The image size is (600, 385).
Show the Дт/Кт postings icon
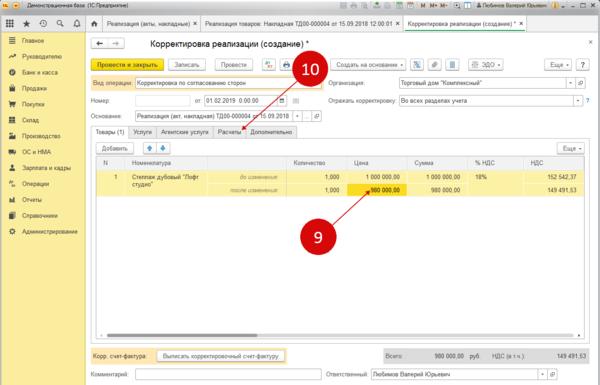click(269, 65)
